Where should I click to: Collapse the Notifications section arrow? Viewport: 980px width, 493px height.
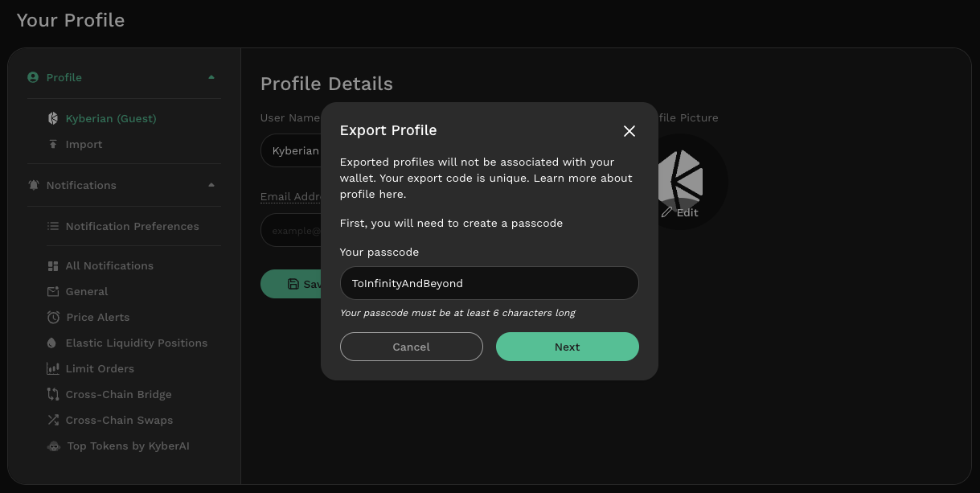[211, 185]
